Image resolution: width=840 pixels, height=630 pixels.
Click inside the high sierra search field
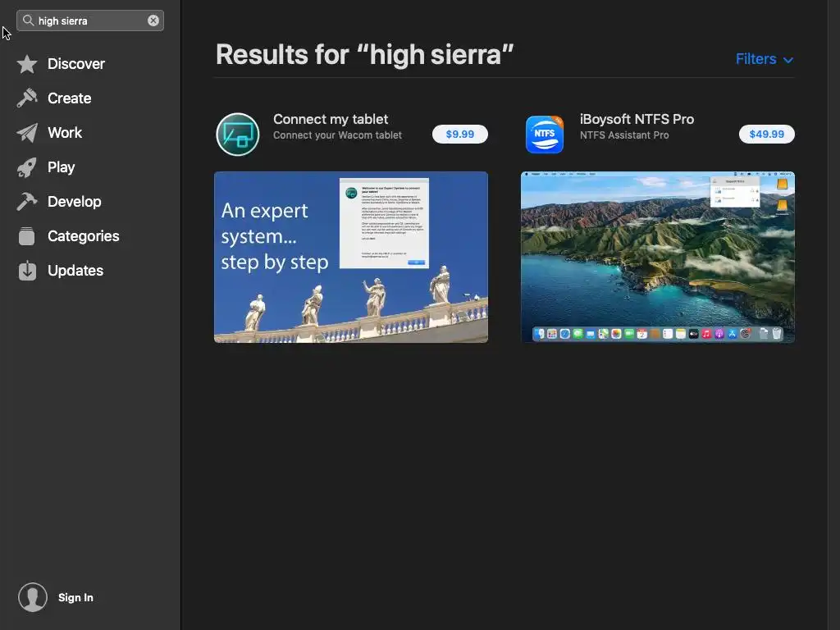point(90,21)
